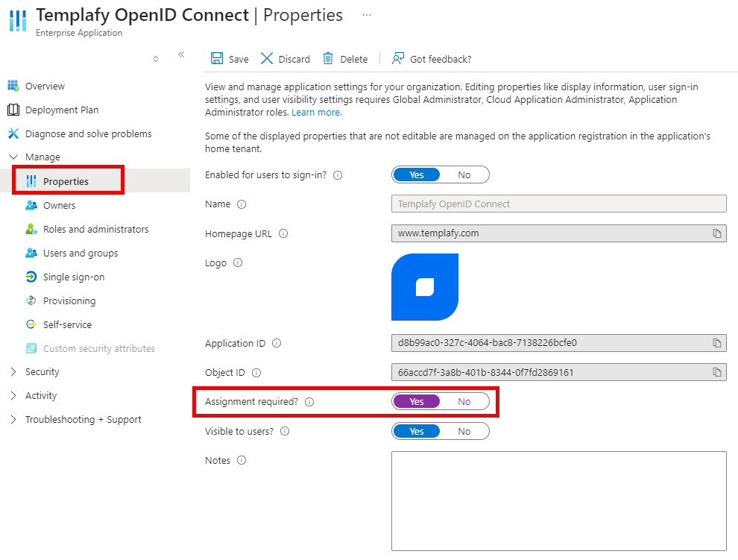Save the application properties
This screenshot has width=738, height=560.
[x=230, y=58]
